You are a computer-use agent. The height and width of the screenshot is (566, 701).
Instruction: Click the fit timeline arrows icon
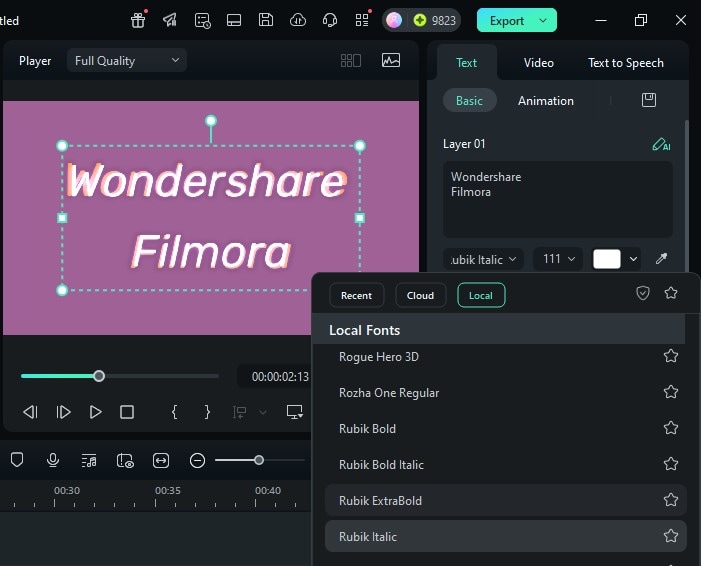[161, 460]
